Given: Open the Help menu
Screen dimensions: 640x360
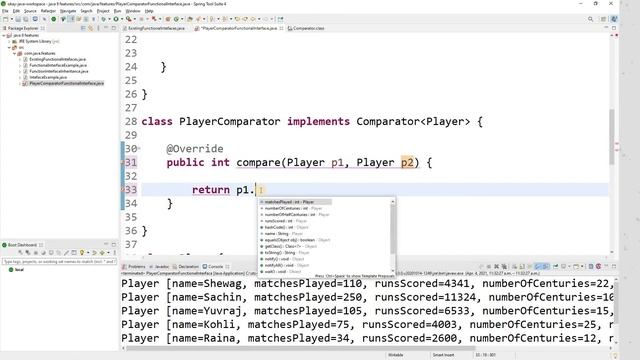Looking at the screenshot, I should coord(149,11).
